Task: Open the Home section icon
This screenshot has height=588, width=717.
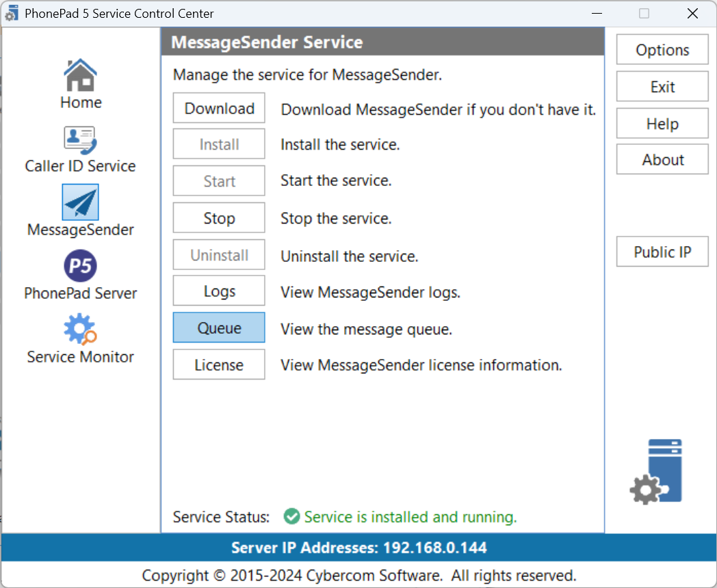Action: (81, 75)
